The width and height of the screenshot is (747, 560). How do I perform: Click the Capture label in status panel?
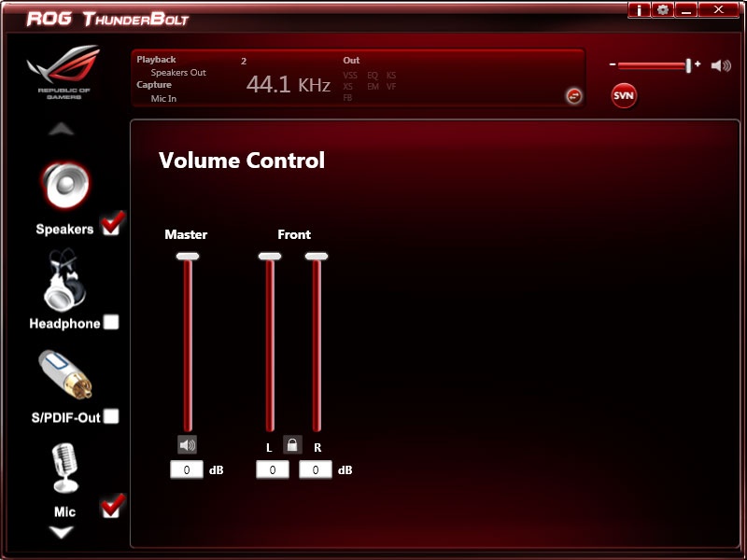pyautogui.click(x=154, y=85)
